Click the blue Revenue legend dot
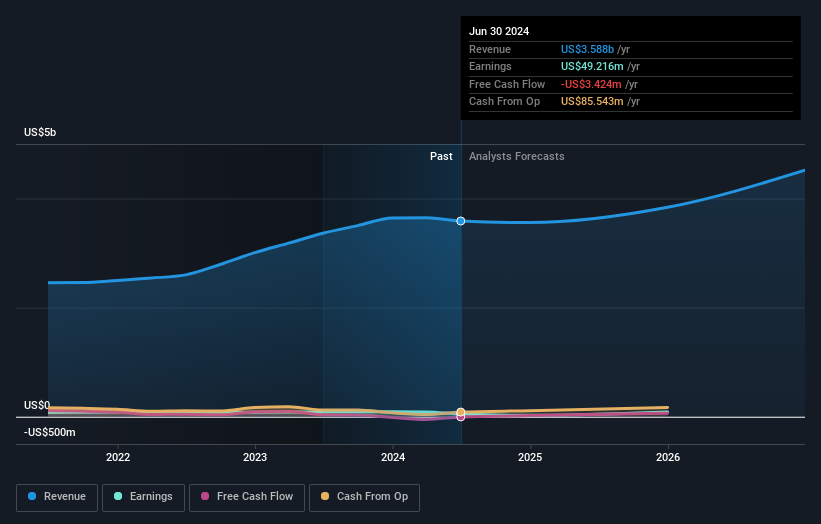The width and height of the screenshot is (821, 524). pyautogui.click(x=32, y=496)
